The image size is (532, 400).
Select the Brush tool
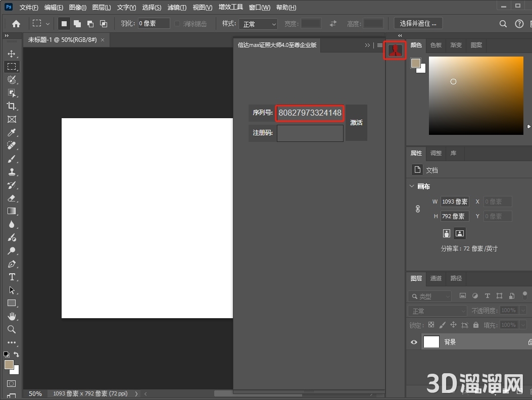(12, 159)
